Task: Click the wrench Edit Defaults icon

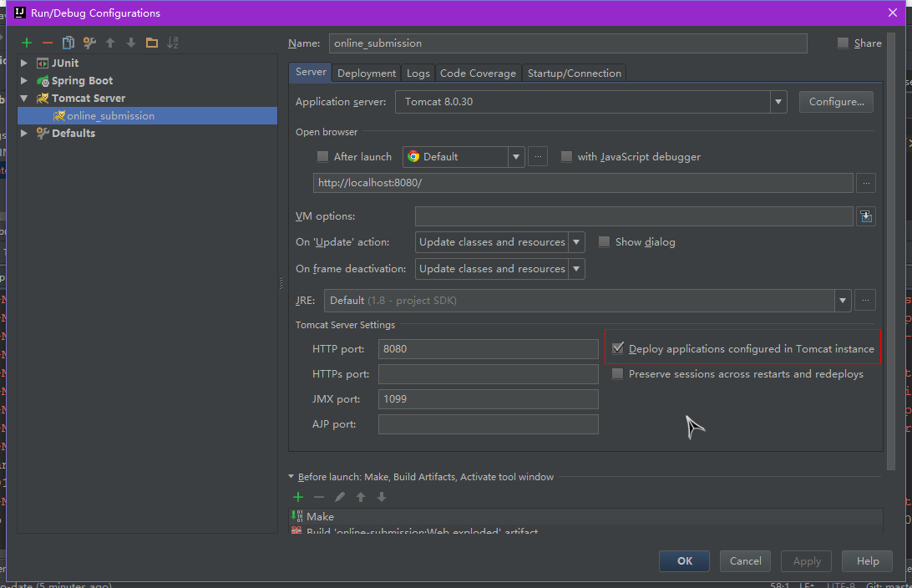Action: tap(89, 43)
